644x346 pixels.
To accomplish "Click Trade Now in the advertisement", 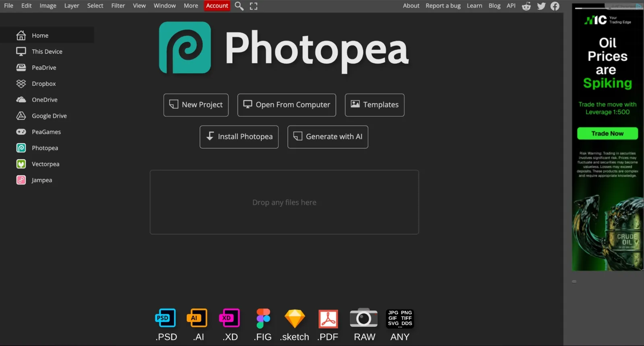I will (607, 134).
